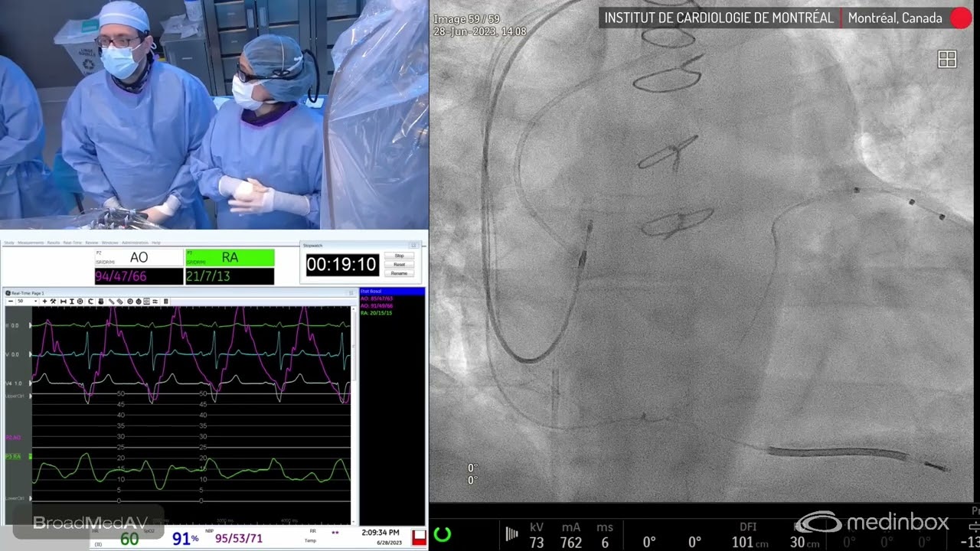Click the mA value 762 on the status bar
The height and width of the screenshot is (551, 980).
tap(571, 543)
